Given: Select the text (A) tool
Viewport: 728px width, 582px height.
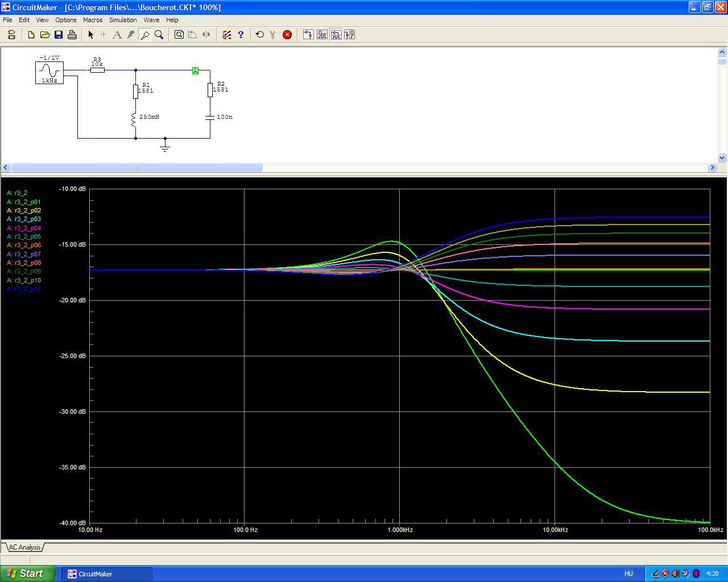Looking at the screenshot, I should coord(117,35).
